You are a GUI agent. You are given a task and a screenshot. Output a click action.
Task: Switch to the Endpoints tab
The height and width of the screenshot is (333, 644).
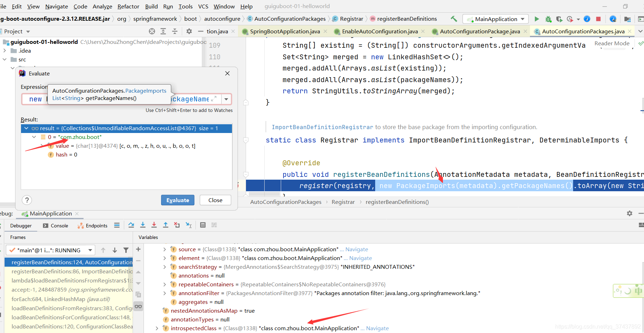pyautogui.click(x=92, y=226)
